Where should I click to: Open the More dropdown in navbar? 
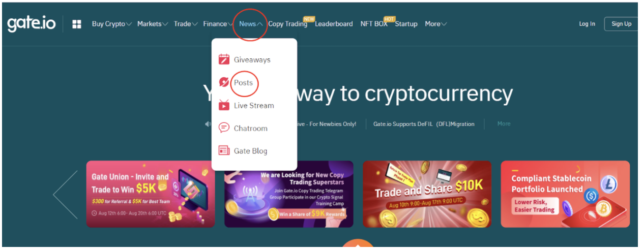click(x=436, y=24)
